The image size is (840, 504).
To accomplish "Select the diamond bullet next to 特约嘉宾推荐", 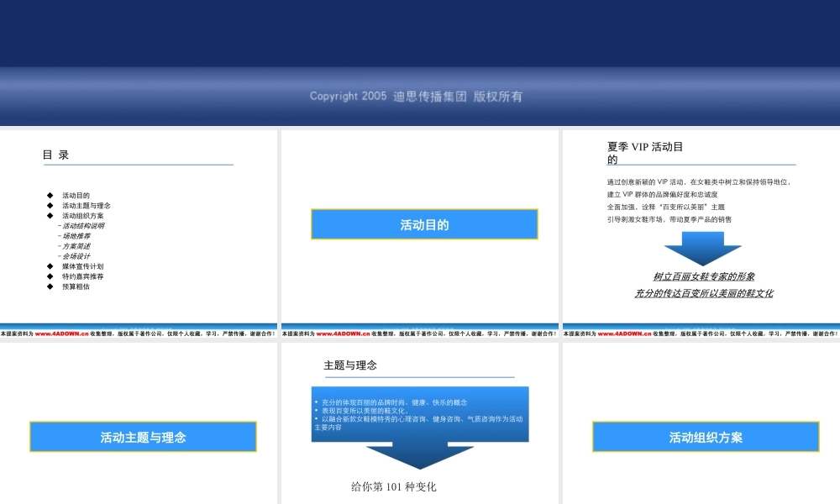I will [50, 276].
